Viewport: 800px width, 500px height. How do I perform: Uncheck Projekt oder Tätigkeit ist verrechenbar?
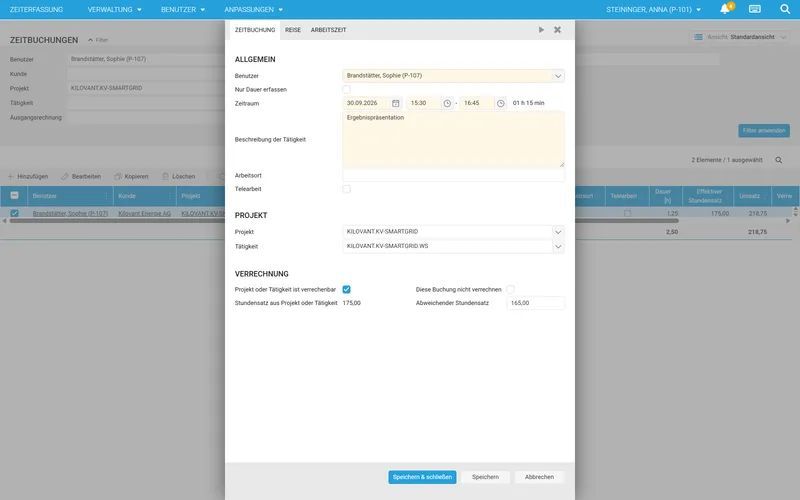click(x=346, y=289)
